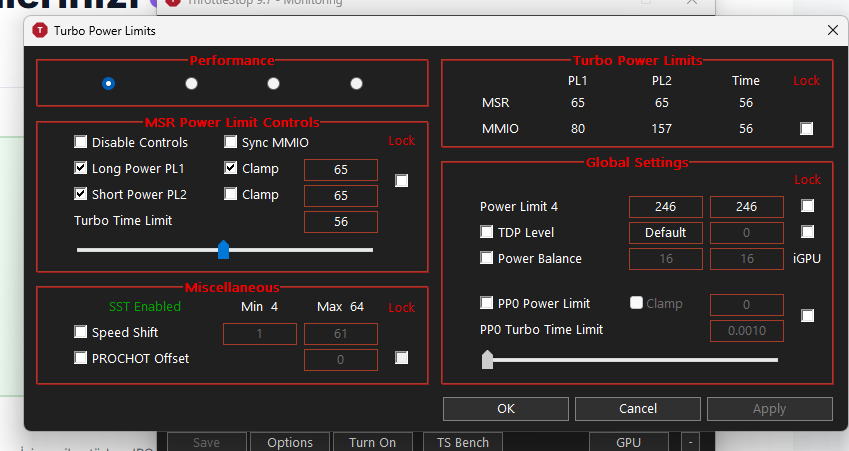Toggle the PP0 Power Limit Clamp checkbox
Image resolution: width=849 pixels, height=451 pixels.
click(637, 303)
